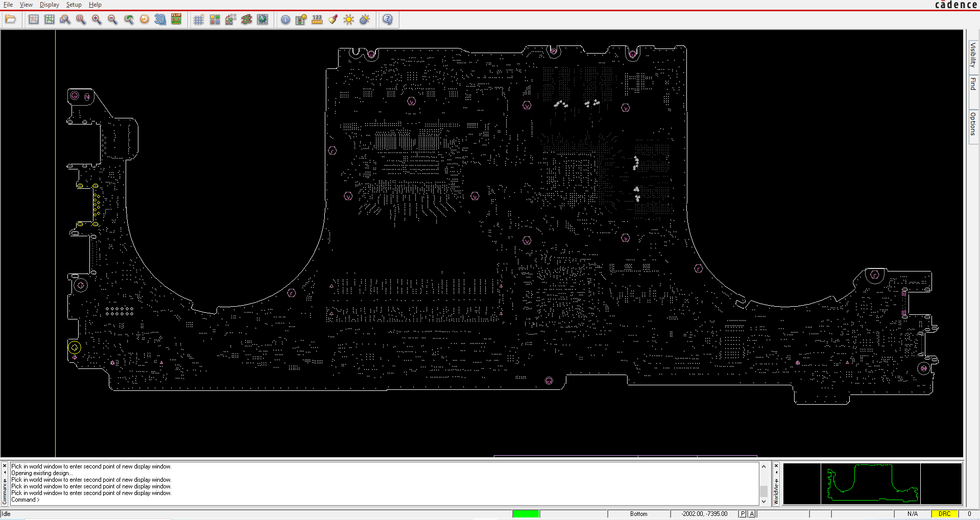Open the Display menu
This screenshot has width=980, height=520.
tap(50, 5)
